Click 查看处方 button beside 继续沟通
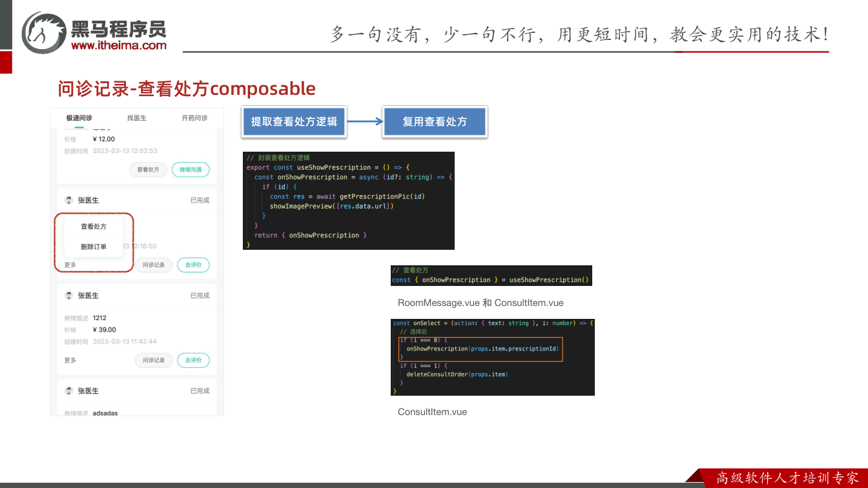This screenshot has height=488, width=868. [149, 170]
